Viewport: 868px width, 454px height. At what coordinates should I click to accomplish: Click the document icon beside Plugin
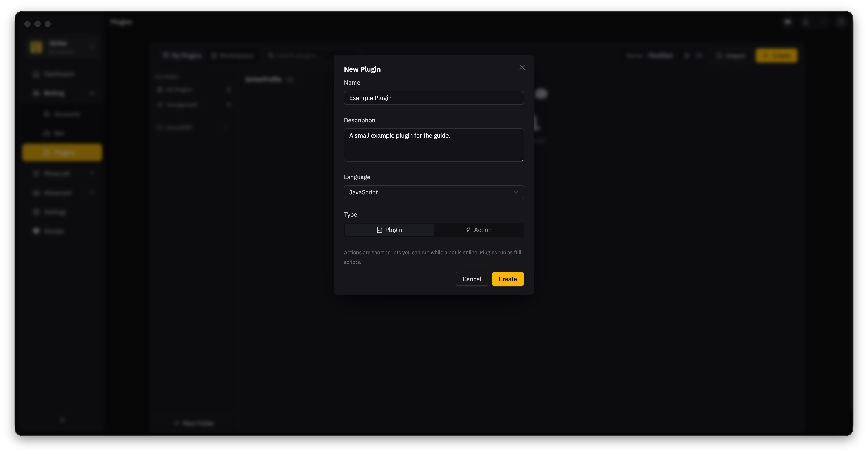(379, 230)
